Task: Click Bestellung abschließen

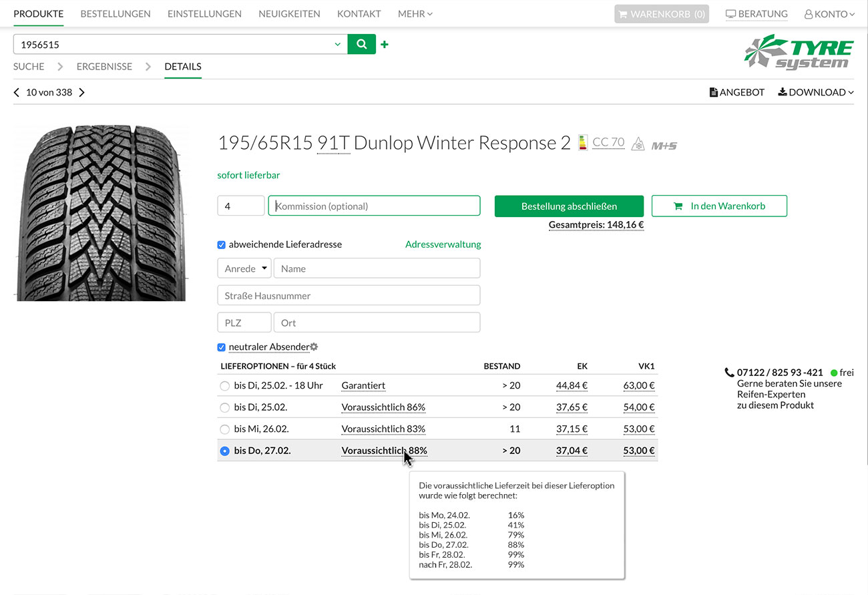Action: pos(568,206)
